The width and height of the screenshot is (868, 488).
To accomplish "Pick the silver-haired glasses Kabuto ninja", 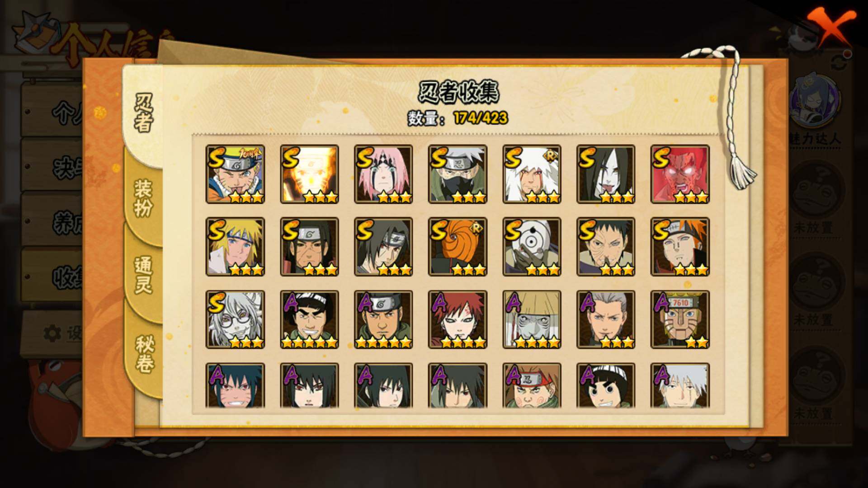I will coord(235,319).
